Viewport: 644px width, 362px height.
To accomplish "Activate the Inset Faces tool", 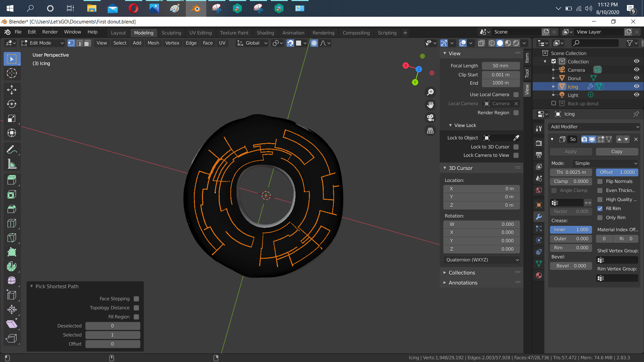I will click(x=12, y=195).
